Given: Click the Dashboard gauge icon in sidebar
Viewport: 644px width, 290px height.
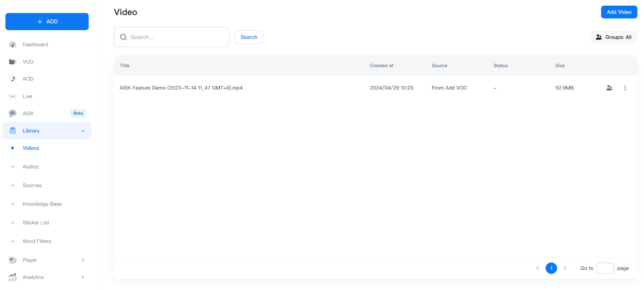Looking at the screenshot, I should pos(12,45).
